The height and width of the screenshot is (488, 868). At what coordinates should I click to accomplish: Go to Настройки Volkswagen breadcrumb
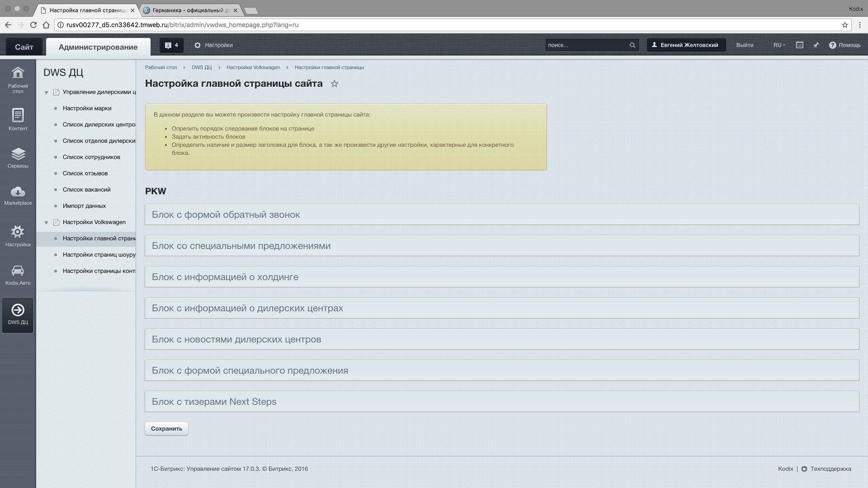253,67
